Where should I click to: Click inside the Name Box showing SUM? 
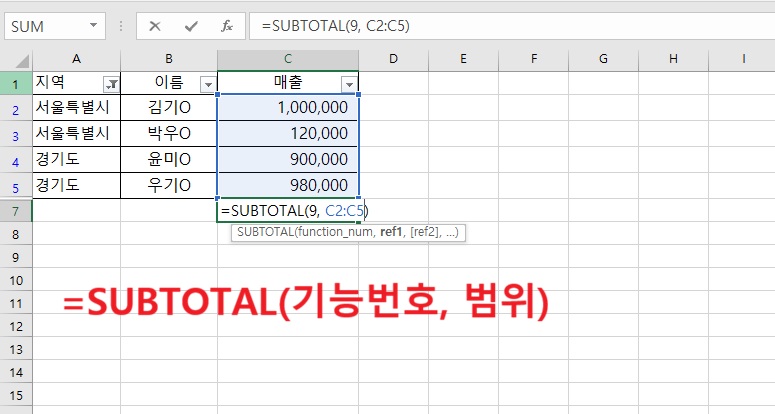[47, 26]
